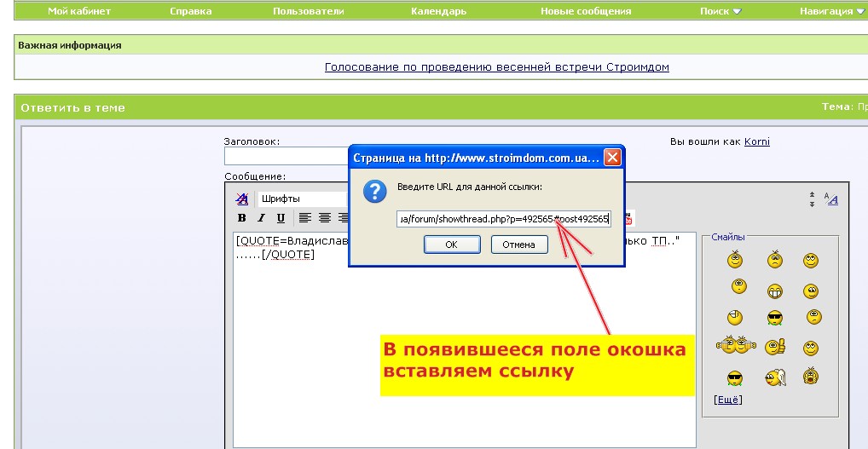Go to Новые сообщения
The image size is (868, 449).
tap(586, 11)
